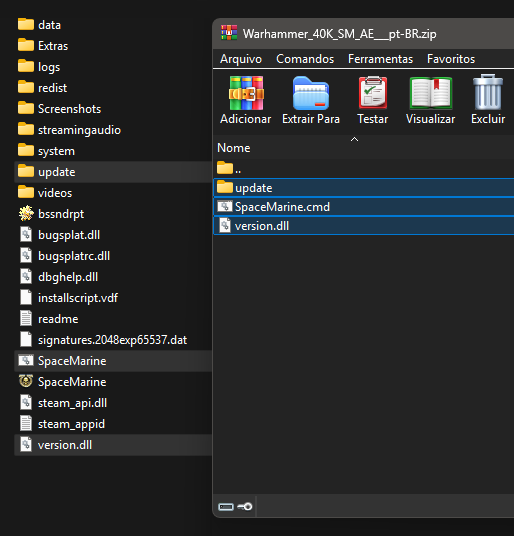This screenshot has height=536, width=514.
Task: Open the Arquivo menu
Action: point(241,59)
